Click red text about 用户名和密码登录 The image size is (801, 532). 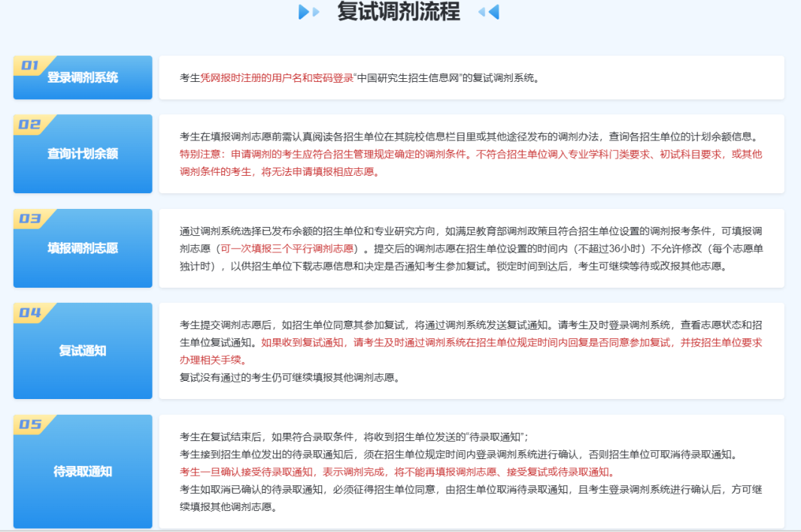tap(277, 77)
